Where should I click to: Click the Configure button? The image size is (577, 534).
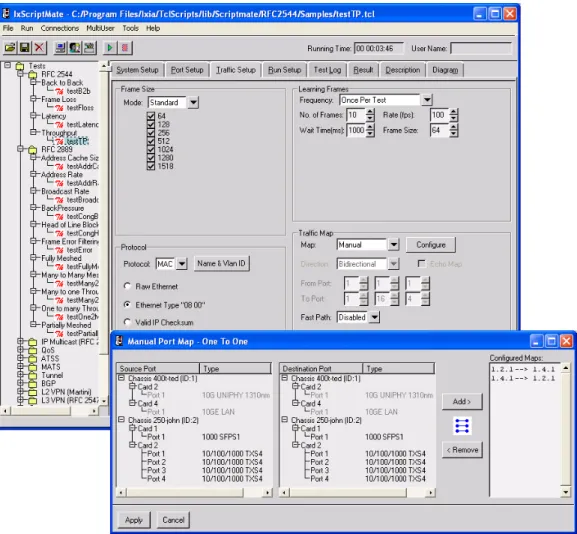click(431, 245)
